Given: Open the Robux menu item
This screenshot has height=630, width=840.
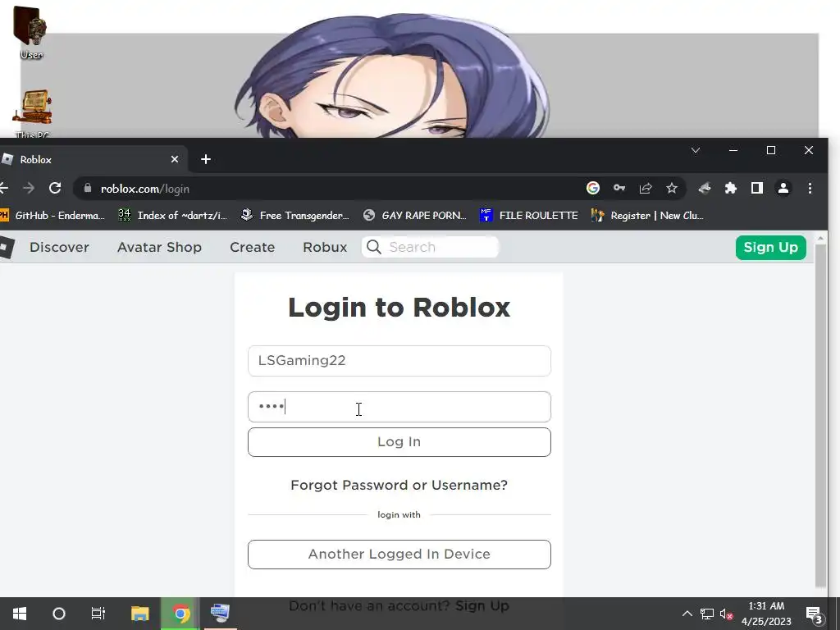Looking at the screenshot, I should coord(325,247).
